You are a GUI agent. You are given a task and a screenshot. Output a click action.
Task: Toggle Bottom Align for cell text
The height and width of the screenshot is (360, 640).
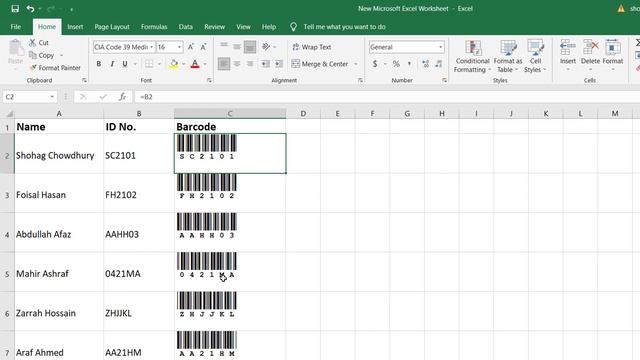pos(250,47)
